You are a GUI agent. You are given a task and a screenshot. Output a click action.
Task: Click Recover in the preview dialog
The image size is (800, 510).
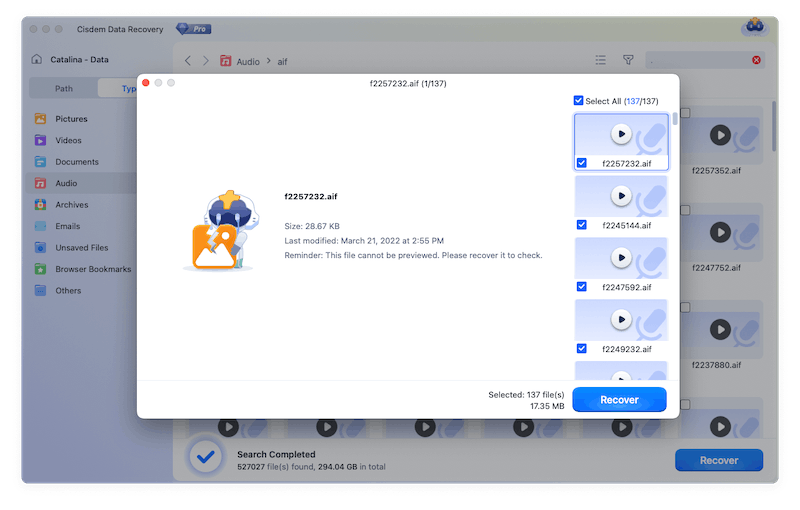[x=619, y=400]
